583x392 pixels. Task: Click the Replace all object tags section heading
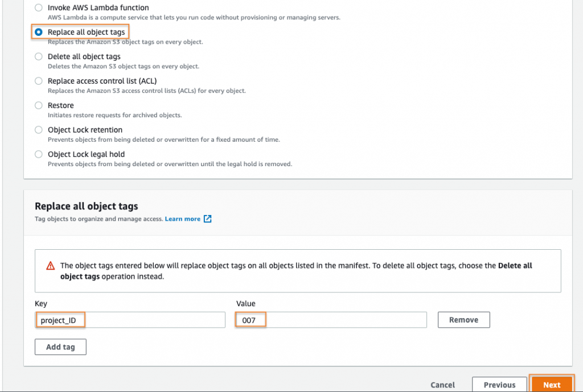coord(86,206)
